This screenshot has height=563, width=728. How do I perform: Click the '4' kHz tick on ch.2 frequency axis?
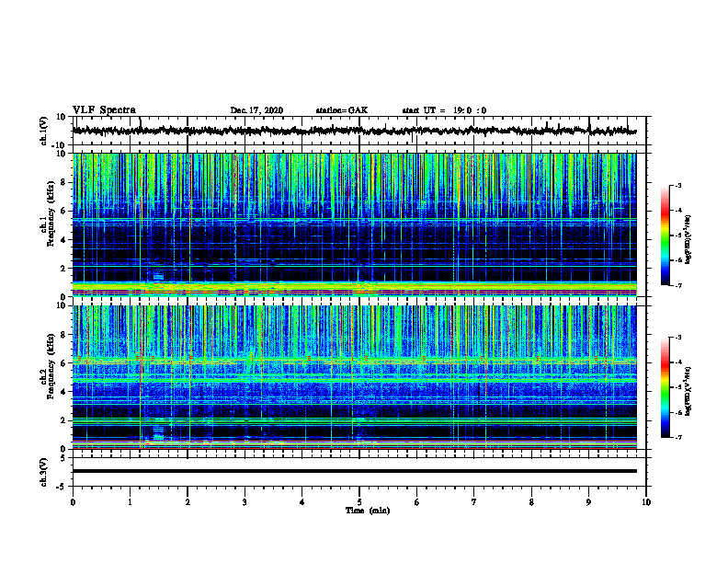tap(63, 392)
